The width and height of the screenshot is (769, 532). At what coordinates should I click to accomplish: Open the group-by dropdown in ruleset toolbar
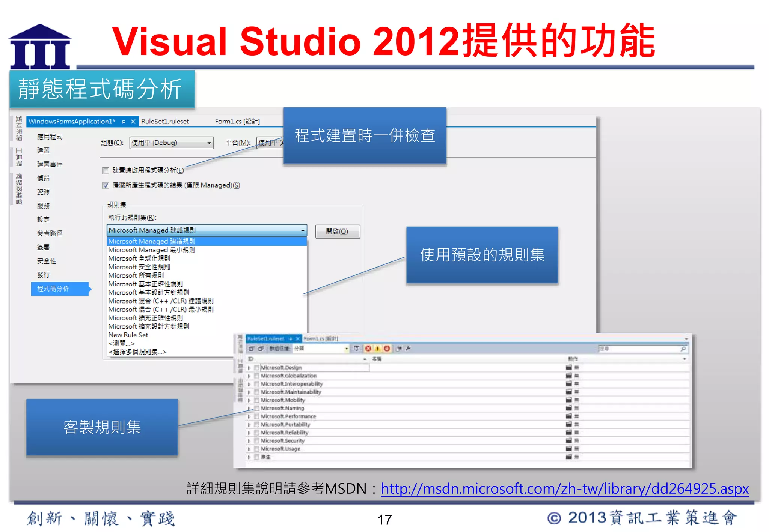click(346, 349)
